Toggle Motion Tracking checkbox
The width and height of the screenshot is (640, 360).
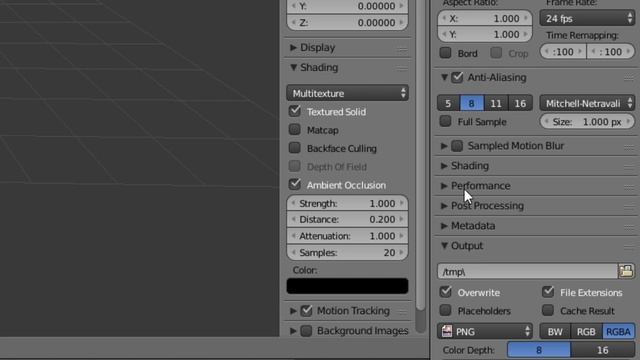(x=307, y=311)
